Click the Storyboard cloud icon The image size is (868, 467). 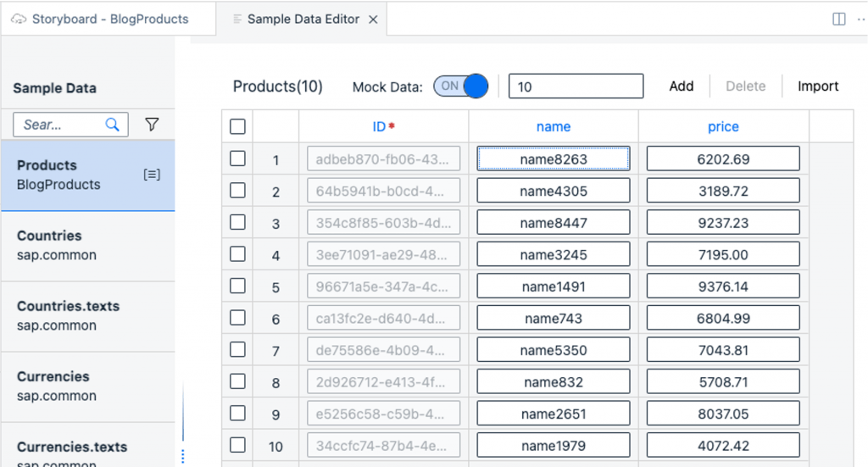[19, 19]
